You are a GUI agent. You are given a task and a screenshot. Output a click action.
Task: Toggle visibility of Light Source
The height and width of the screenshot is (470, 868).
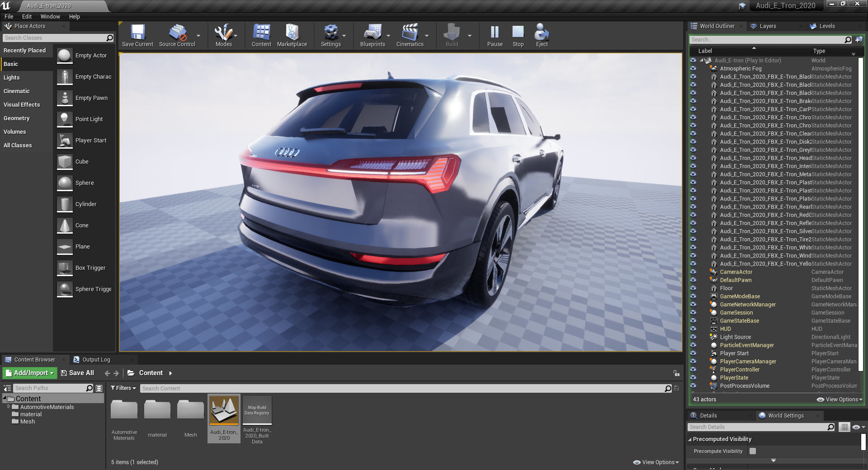pos(693,337)
